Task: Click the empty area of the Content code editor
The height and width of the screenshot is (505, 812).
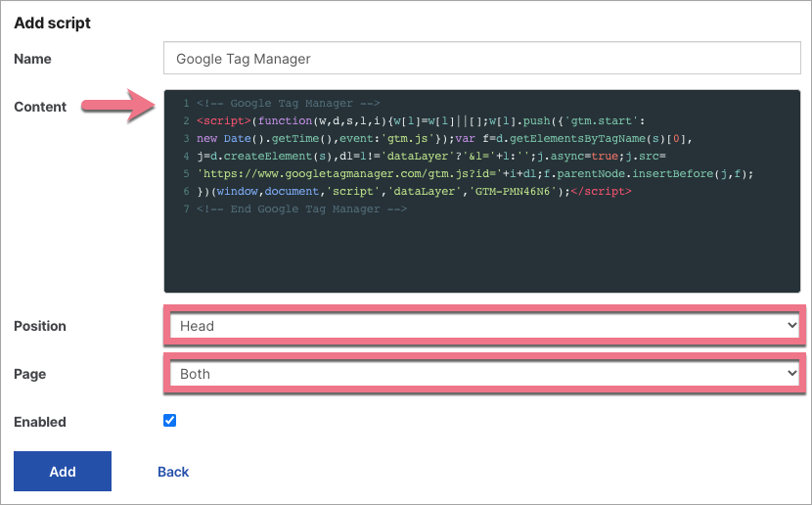Action: point(482,253)
